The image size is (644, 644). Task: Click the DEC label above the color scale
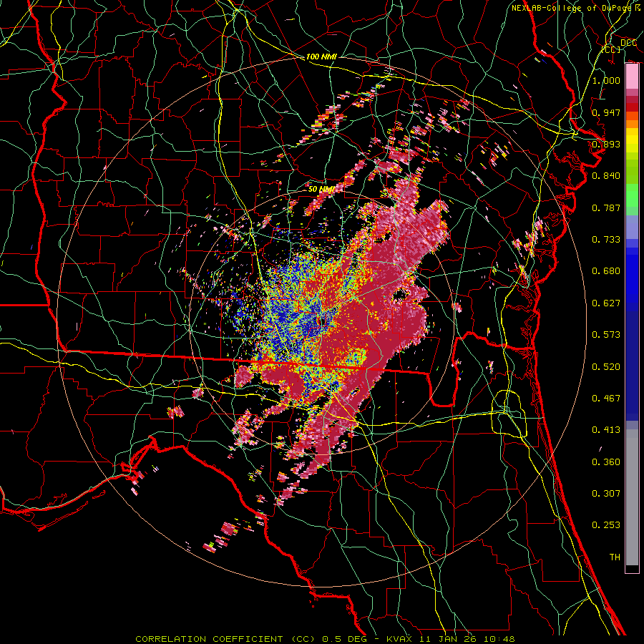click(x=628, y=43)
